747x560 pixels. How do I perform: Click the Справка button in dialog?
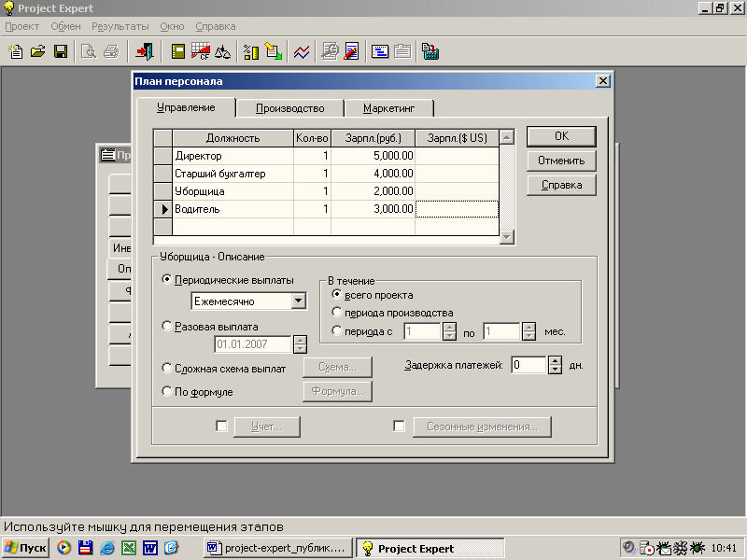(561, 185)
